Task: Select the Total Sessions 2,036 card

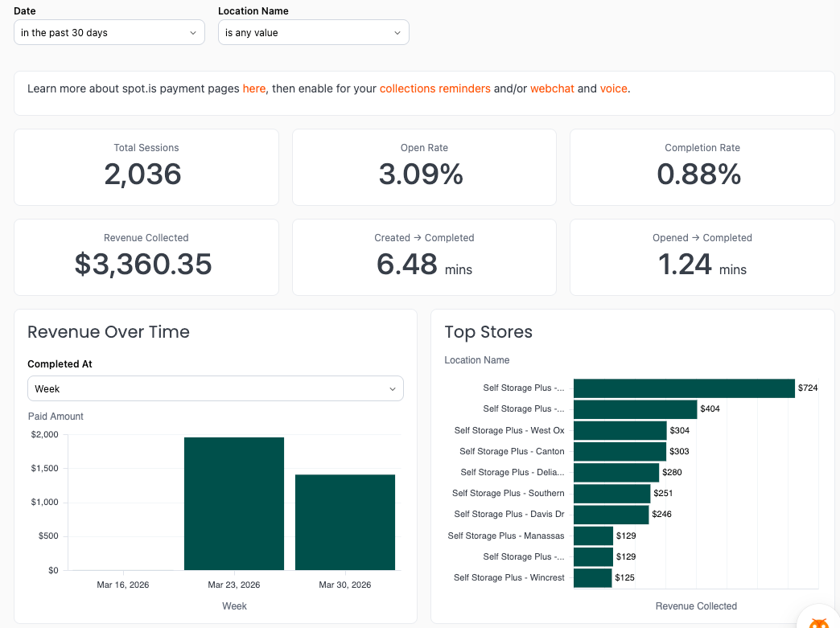Action: tap(146, 167)
